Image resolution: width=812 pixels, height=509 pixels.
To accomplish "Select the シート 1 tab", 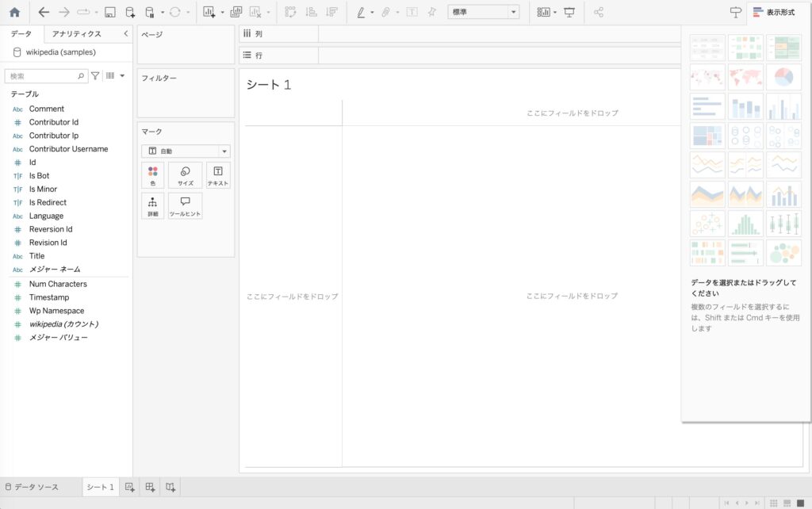I will click(x=101, y=487).
